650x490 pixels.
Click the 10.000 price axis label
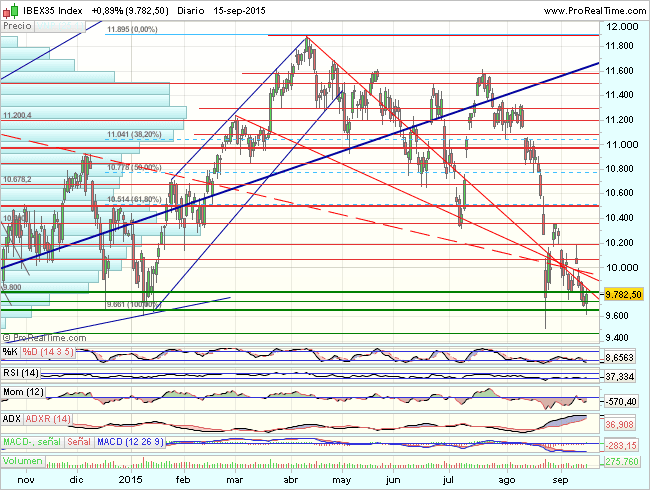coord(622,267)
